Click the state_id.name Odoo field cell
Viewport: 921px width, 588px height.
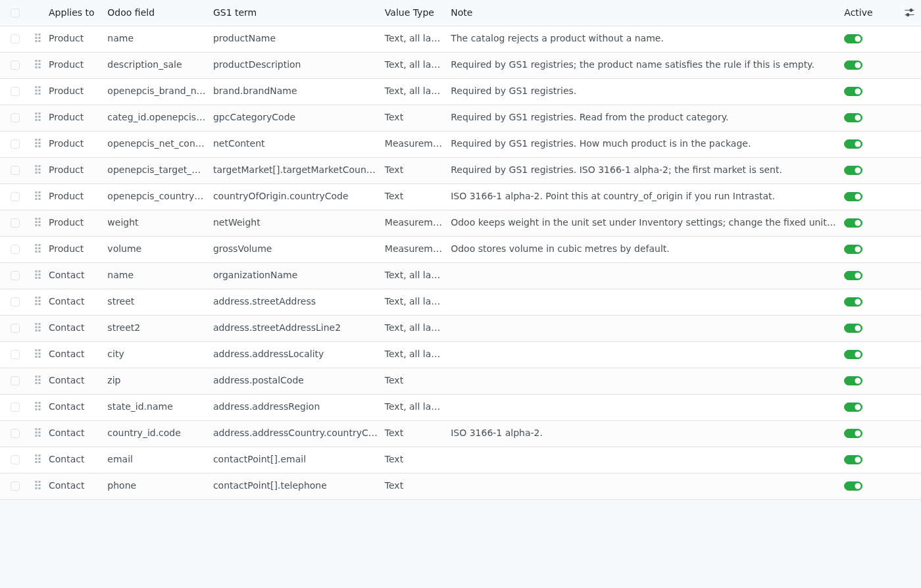pyautogui.click(x=140, y=406)
